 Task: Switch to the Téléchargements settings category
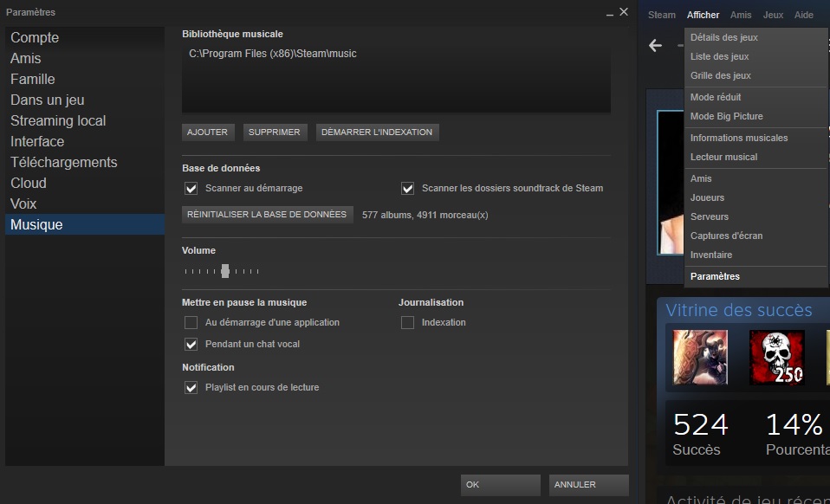click(63, 162)
